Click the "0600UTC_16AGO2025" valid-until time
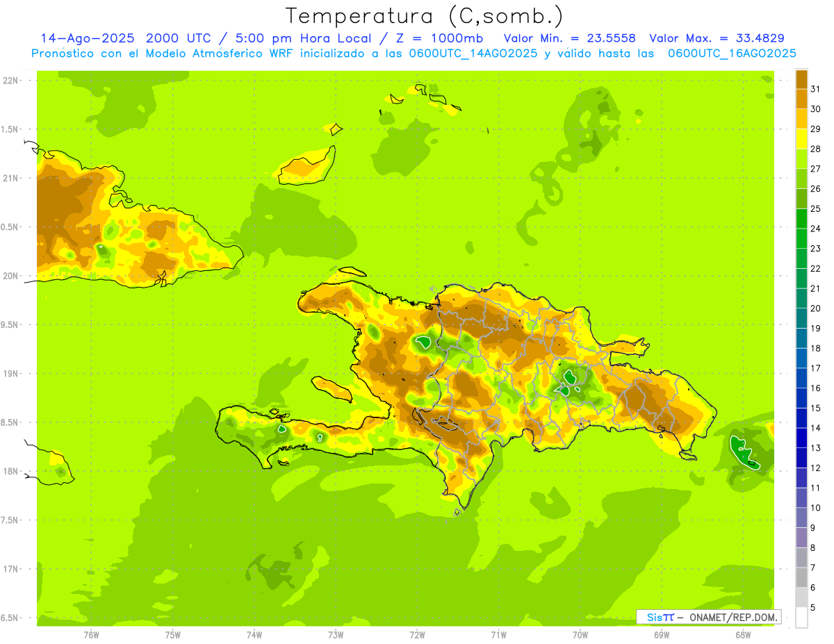 click(x=732, y=53)
